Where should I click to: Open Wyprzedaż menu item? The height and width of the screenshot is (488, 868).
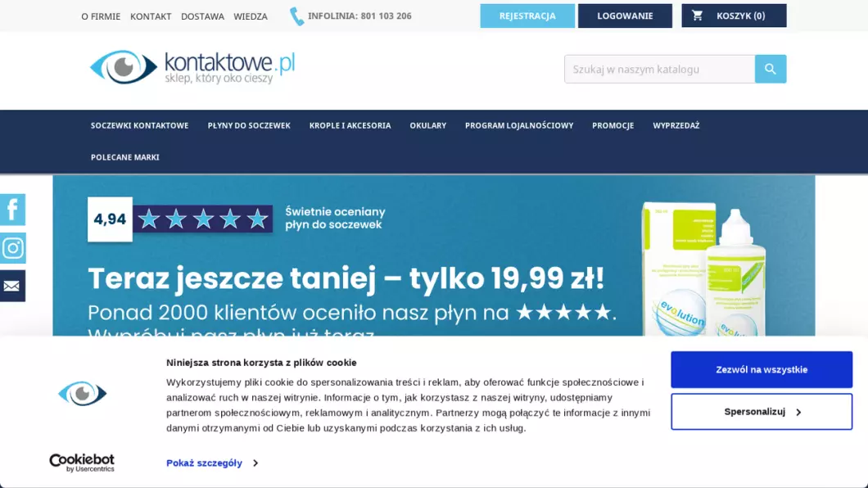tap(676, 125)
